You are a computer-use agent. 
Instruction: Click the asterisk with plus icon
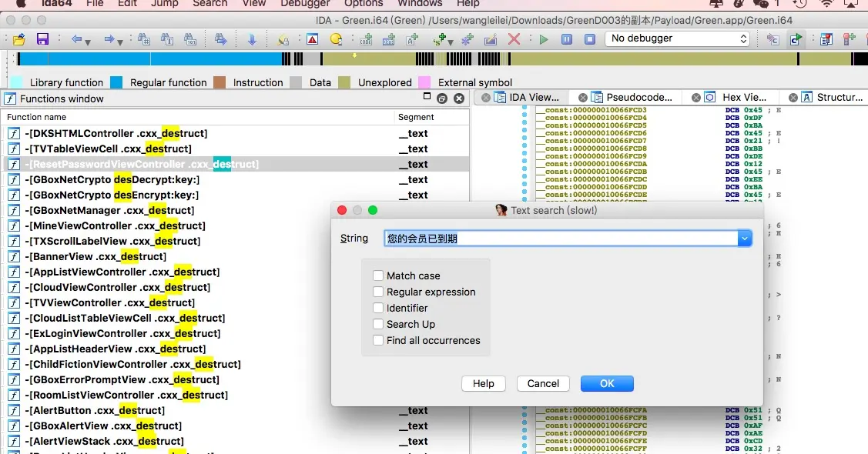point(468,39)
